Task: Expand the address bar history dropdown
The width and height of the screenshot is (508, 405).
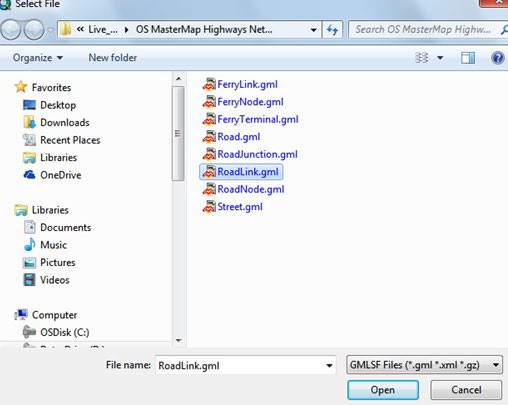Action: 313,30
